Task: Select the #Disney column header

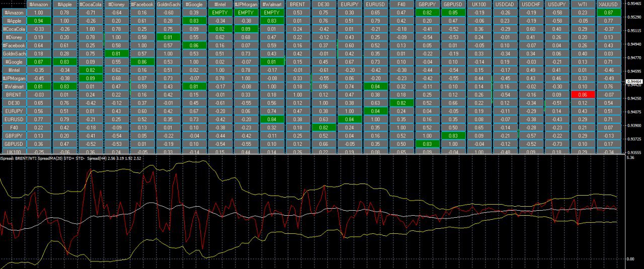Action: [117, 4]
